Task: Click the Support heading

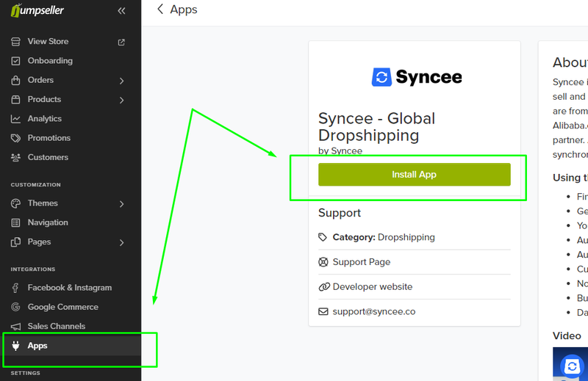Action: pos(340,213)
